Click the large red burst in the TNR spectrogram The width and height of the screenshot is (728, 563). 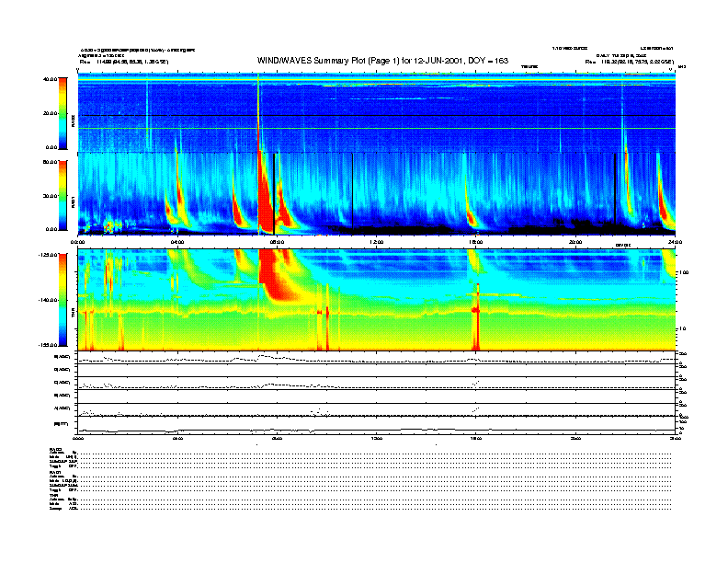point(277,275)
